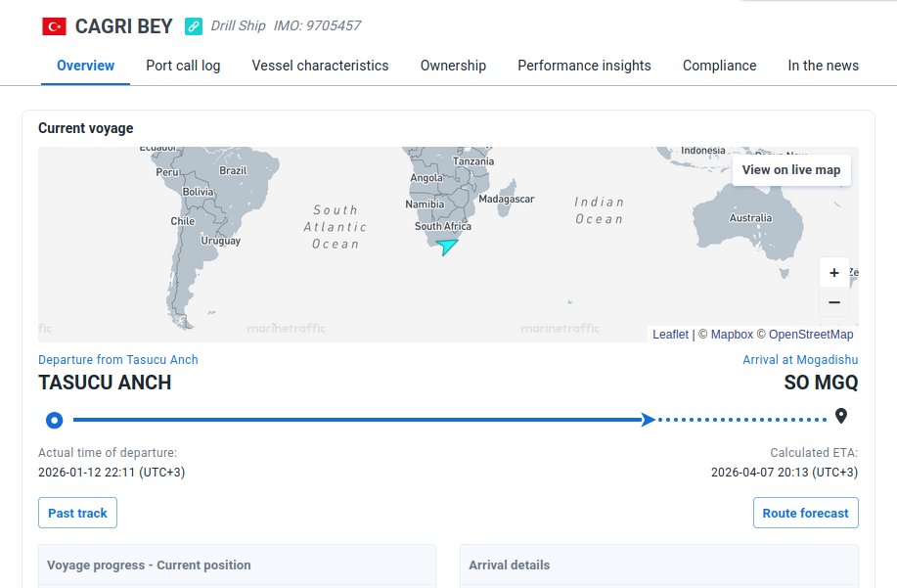Click the IMO: 9705457 text
897x588 pixels.
click(318, 25)
